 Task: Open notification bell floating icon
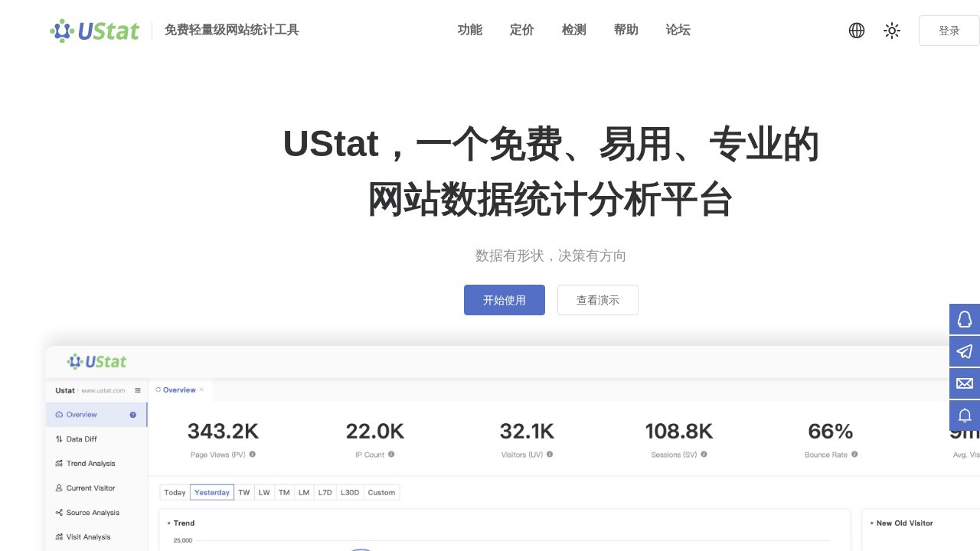(x=965, y=416)
